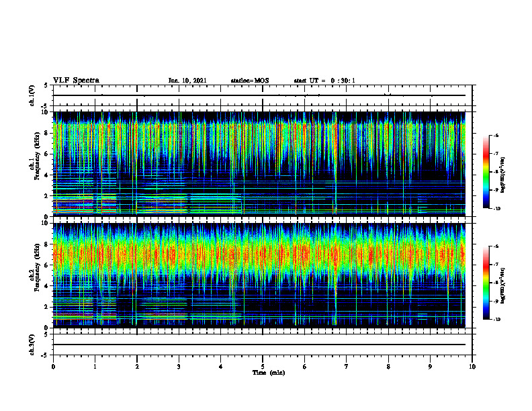Click the ch.2 spectrogram color scale bar
The width and height of the screenshot is (532, 411).
click(486, 283)
